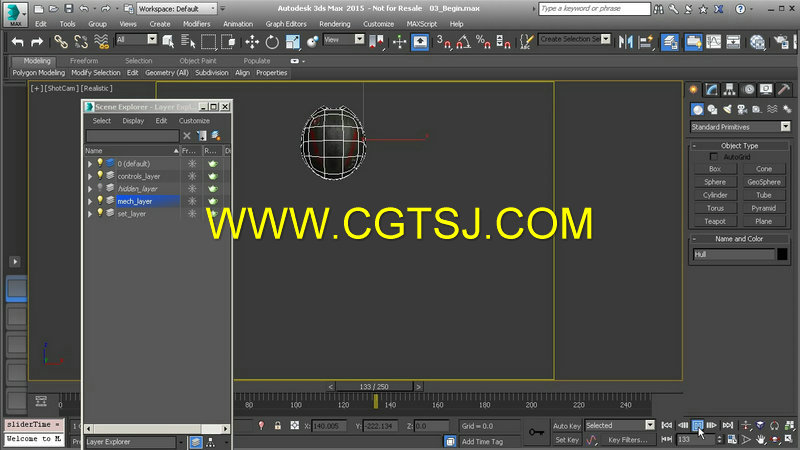Toggle visibility bulb of controls_layer
The image size is (800, 450).
tap(100, 176)
